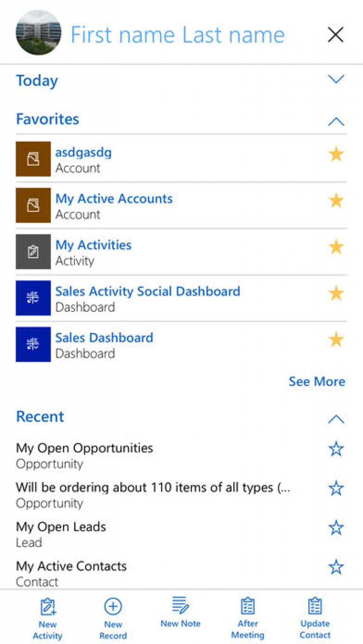Collapse the Favorites section
363x644 pixels.
(x=336, y=121)
